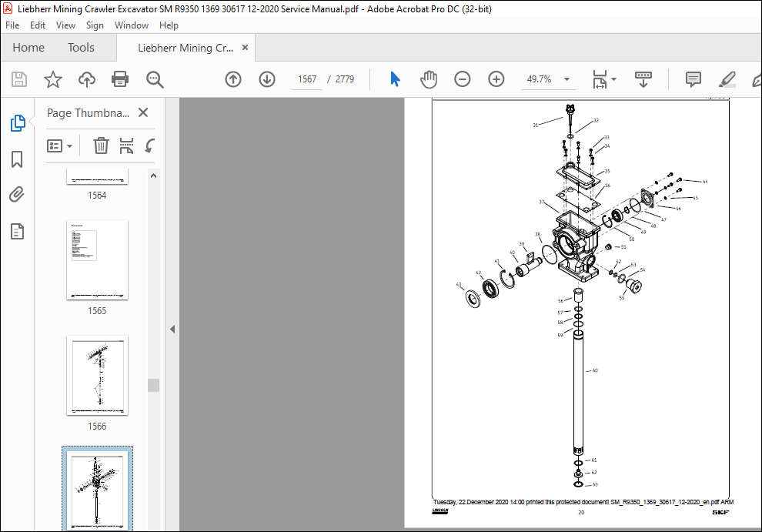762x532 pixels.
Task: Select page 1566 thumbnail
Action: (x=97, y=376)
